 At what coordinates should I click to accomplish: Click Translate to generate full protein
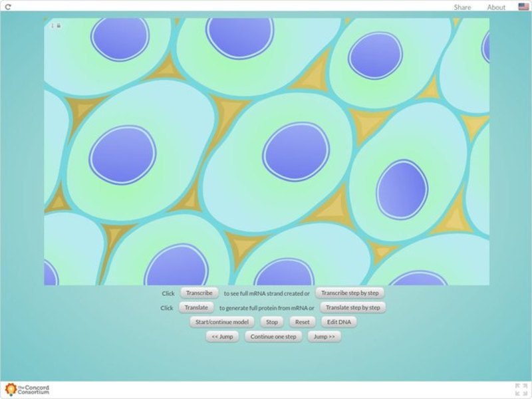click(197, 307)
